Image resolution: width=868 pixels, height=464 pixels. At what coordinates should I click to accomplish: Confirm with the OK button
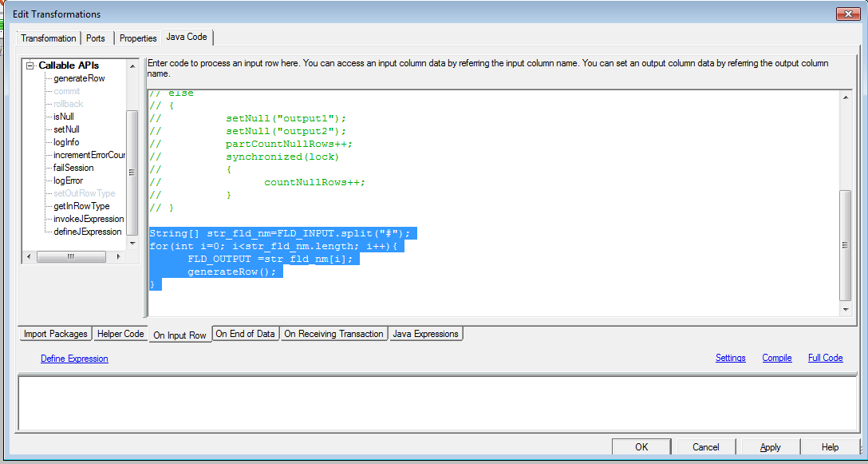coord(641,446)
